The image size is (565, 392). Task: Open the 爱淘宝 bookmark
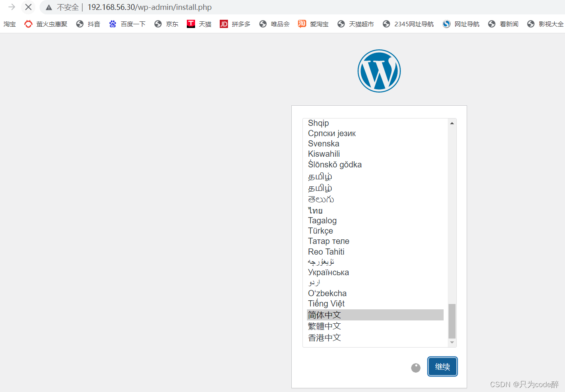click(313, 24)
